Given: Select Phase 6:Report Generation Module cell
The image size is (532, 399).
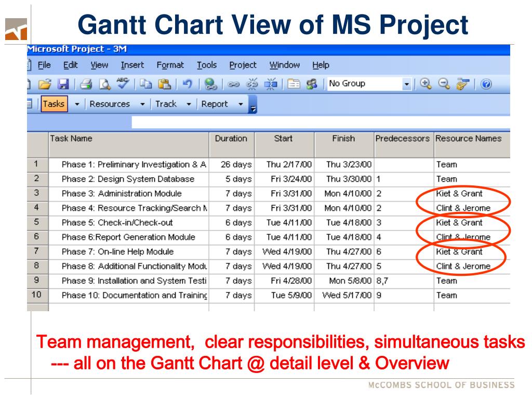Looking at the screenshot, I should [x=129, y=237].
